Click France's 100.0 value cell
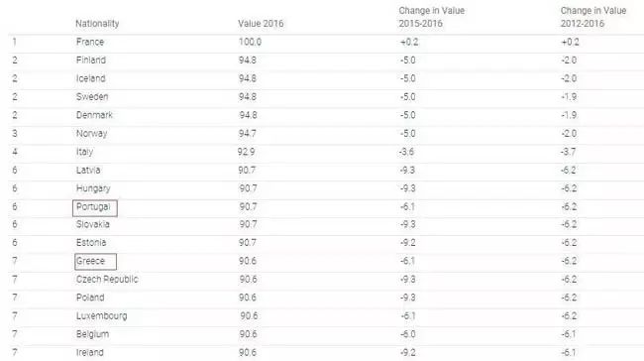This screenshot has width=644, height=361. (x=250, y=42)
